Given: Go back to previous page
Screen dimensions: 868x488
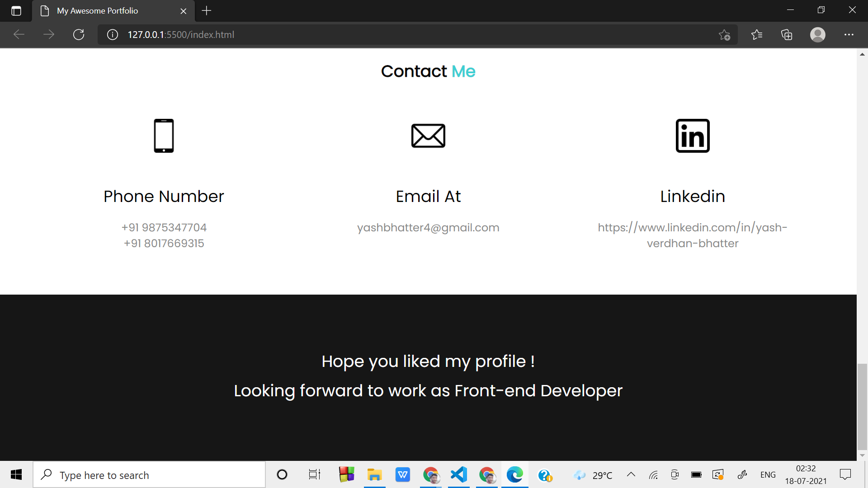Looking at the screenshot, I should [x=19, y=34].
